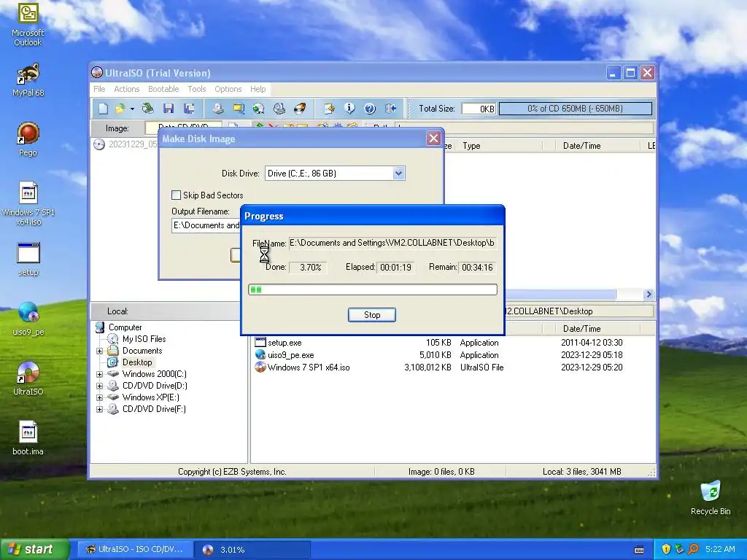Expand the Windows XP(E:) tree node
The image size is (747, 560).
pos(99,397)
